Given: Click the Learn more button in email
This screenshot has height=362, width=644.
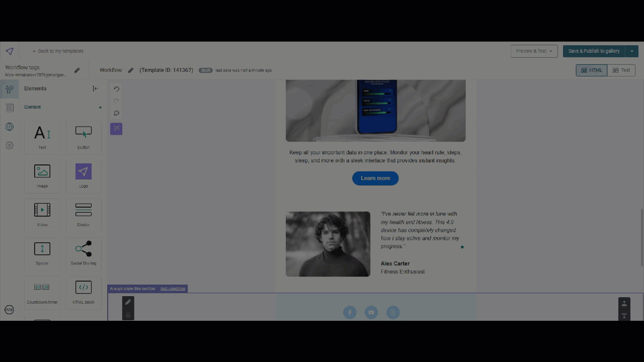Looking at the screenshot, I should 375,178.
